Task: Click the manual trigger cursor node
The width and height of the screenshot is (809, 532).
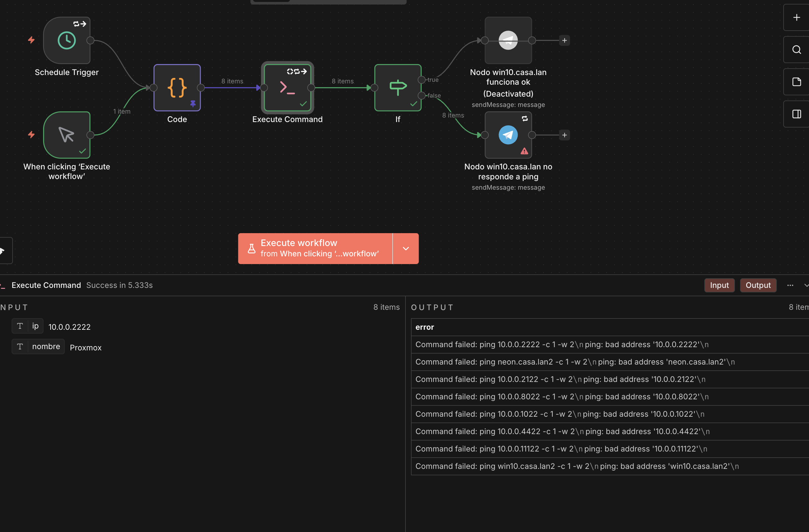Action: coord(67,135)
